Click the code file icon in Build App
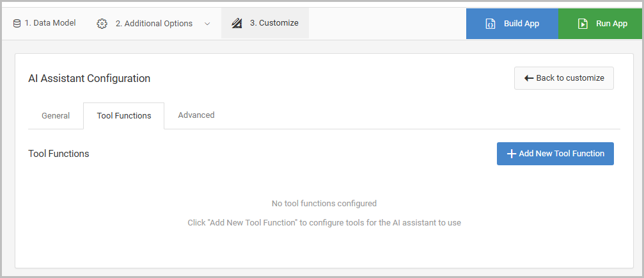 click(x=490, y=24)
